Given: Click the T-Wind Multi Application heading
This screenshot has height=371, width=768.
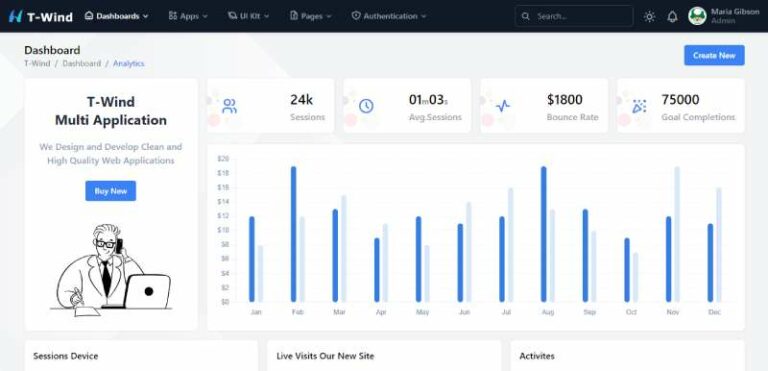Looking at the screenshot, I should coord(111,111).
